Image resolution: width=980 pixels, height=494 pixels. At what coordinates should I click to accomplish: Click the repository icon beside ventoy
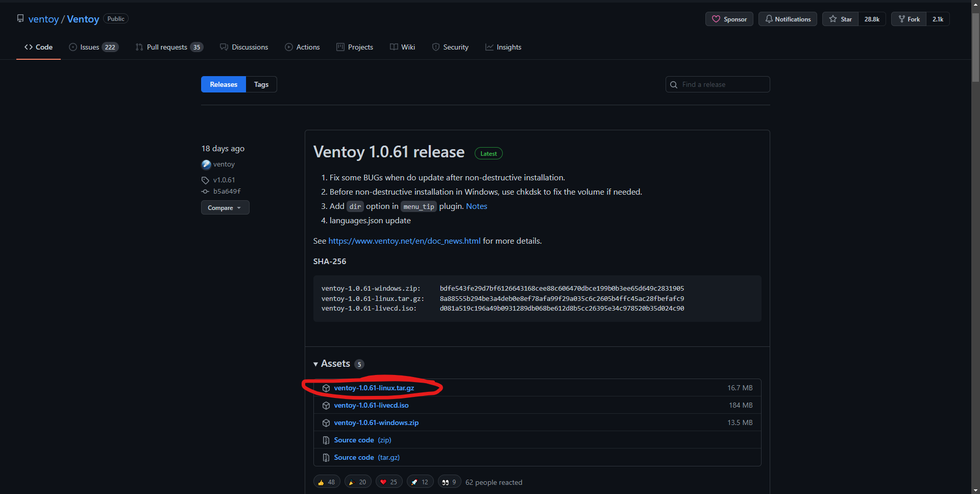pos(20,19)
